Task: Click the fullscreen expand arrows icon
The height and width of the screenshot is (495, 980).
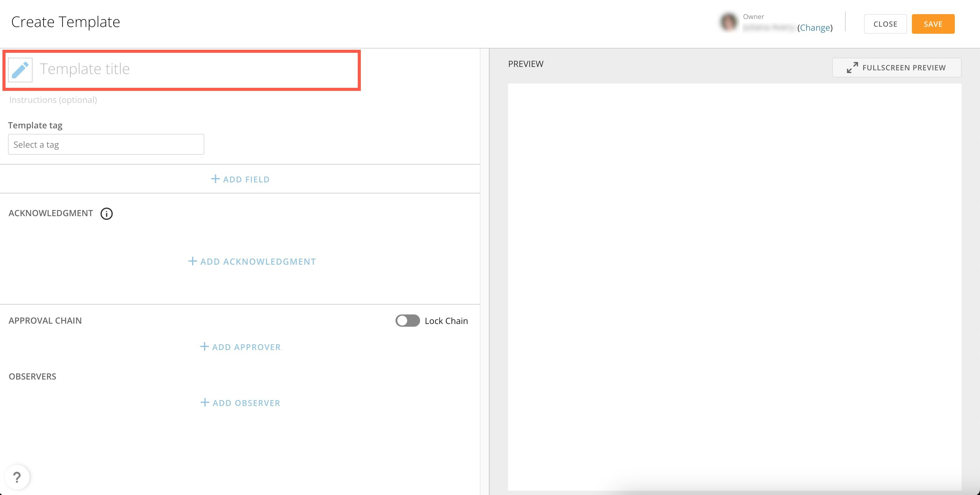Action: click(852, 68)
